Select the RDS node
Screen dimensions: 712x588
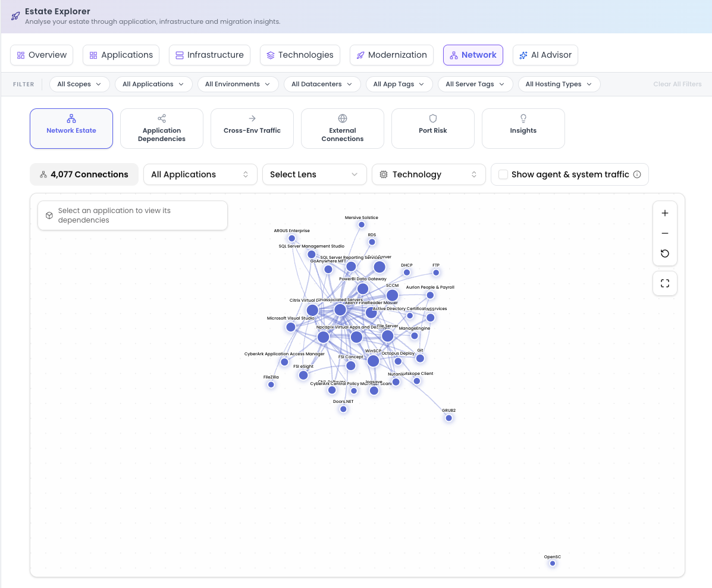point(372,242)
